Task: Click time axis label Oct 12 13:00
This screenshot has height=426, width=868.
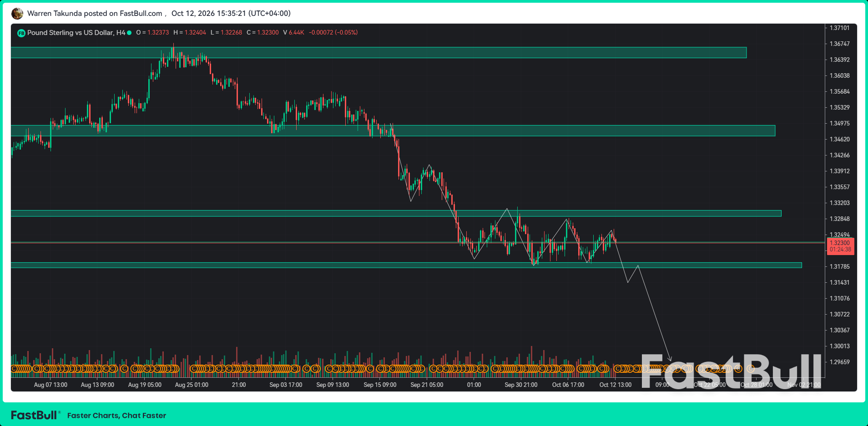Action: tap(616, 385)
